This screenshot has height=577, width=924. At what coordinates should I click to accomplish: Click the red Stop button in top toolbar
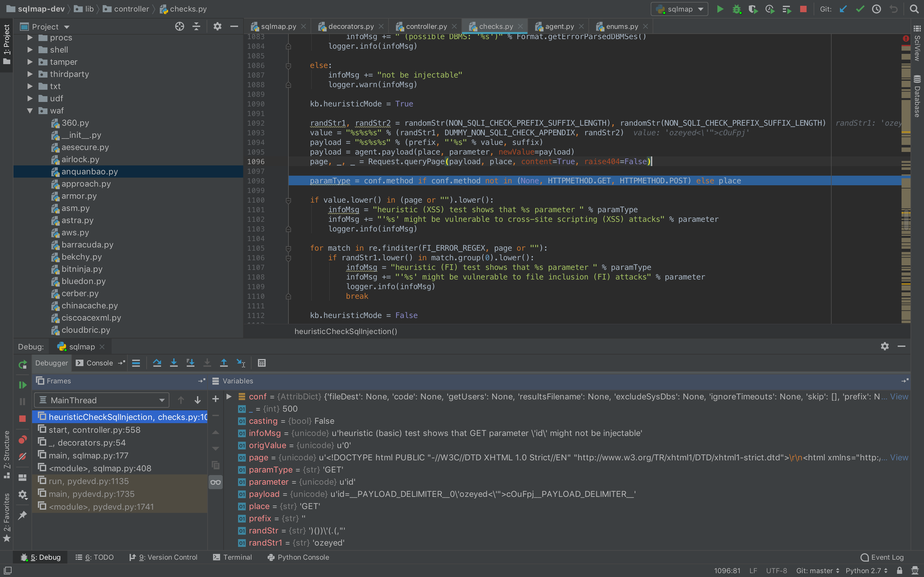point(803,9)
